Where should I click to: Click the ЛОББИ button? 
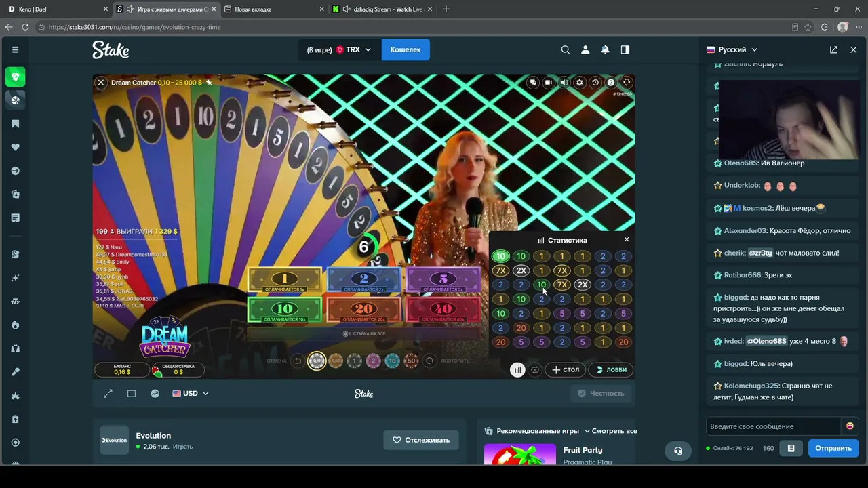pos(611,370)
